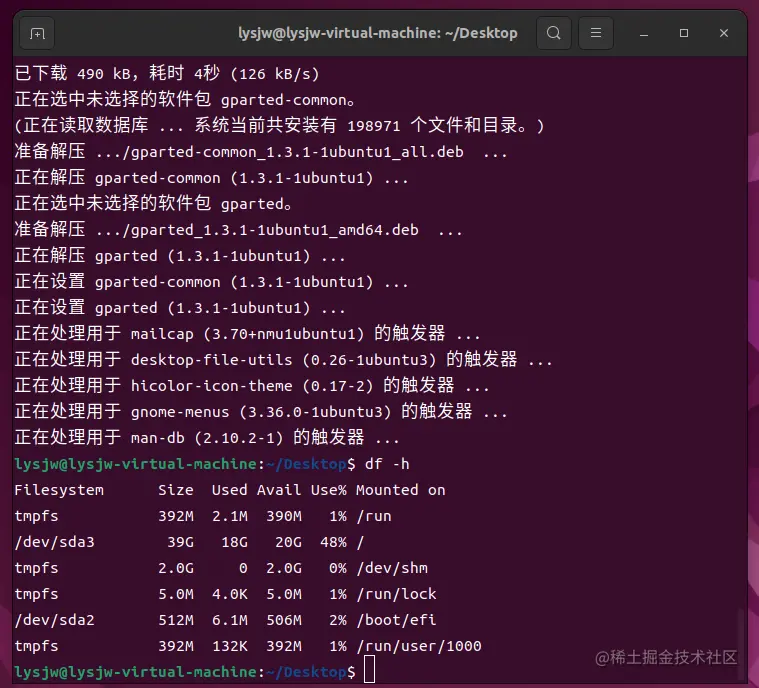Image resolution: width=759 pixels, height=688 pixels.
Task: Click the '/run/user/1000' mount point
Action: [x=419, y=646]
